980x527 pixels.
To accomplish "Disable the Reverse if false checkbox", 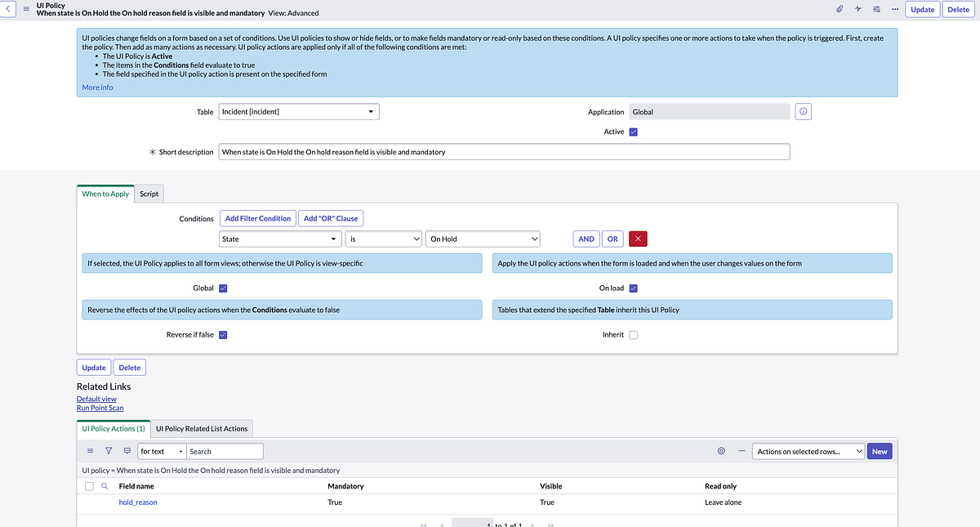I will (223, 334).
